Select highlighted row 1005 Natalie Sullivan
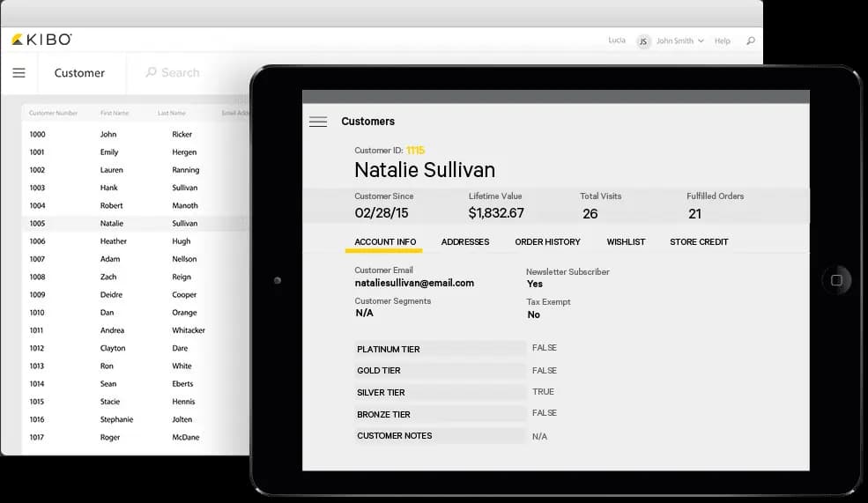The height and width of the screenshot is (503, 868). (x=136, y=223)
